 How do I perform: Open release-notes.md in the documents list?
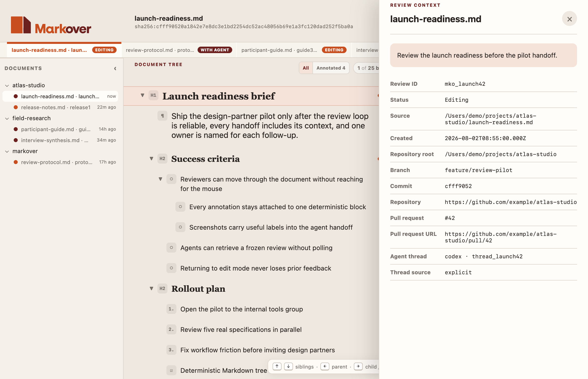[x=60, y=107]
